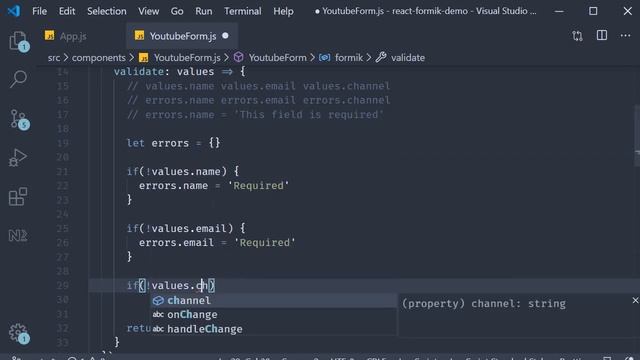Click the src breadcrumb
Viewport: 640px width, 360px height.
coord(53,58)
